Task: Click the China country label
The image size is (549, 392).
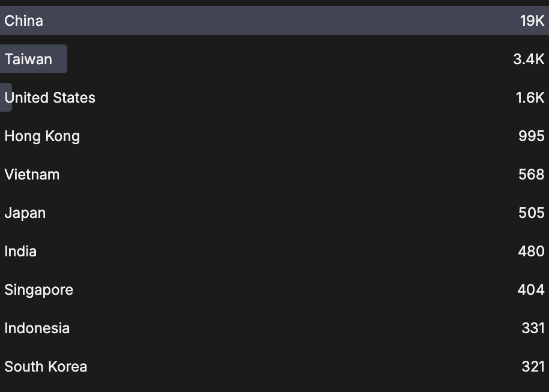Action: pyautogui.click(x=24, y=21)
